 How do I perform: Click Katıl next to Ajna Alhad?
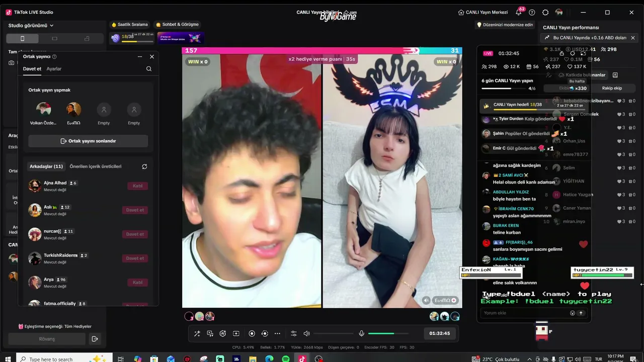pyautogui.click(x=137, y=186)
